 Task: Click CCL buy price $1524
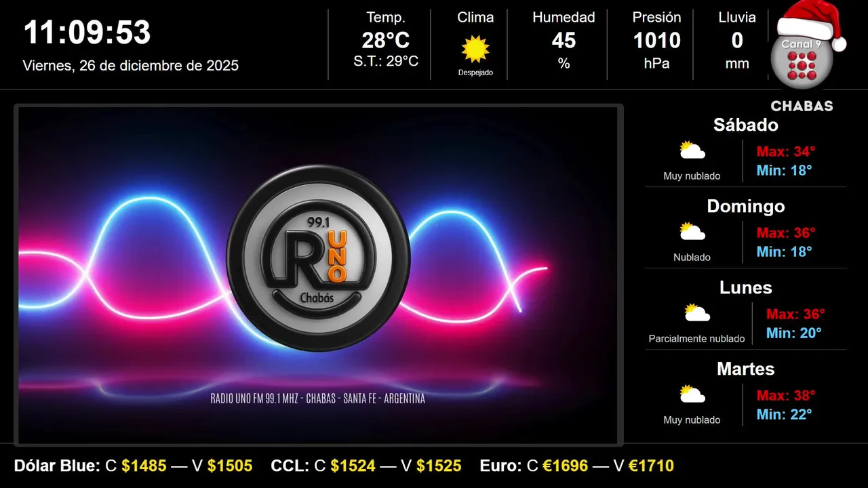pos(353,466)
